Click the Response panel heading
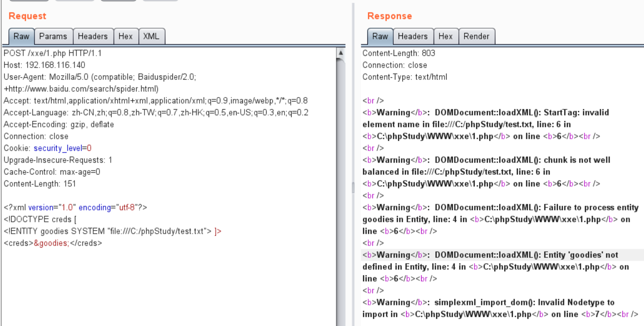 [389, 16]
